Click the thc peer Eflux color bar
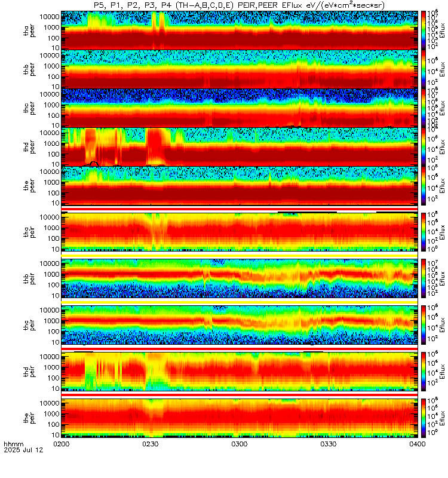 pyautogui.click(x=424, y=108)
